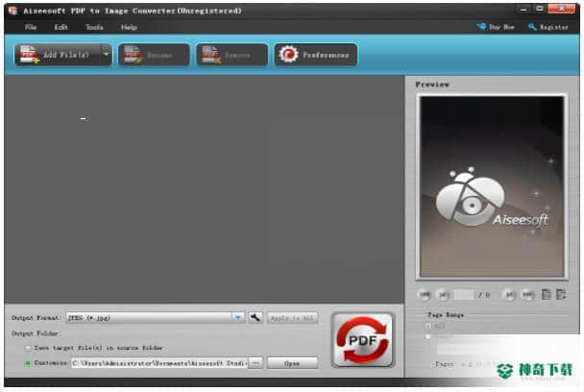Open the File menu

coord(31,27)
